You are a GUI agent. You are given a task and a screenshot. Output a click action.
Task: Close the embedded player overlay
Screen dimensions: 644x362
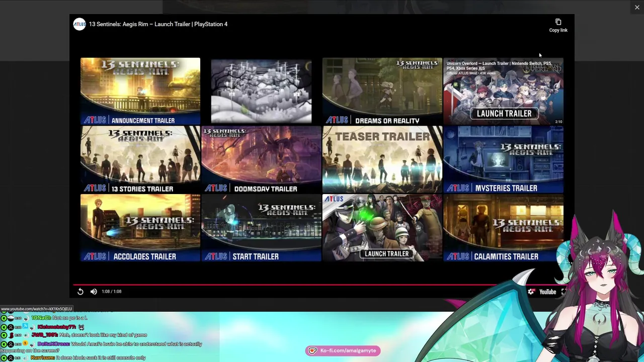tap(637, 7)
